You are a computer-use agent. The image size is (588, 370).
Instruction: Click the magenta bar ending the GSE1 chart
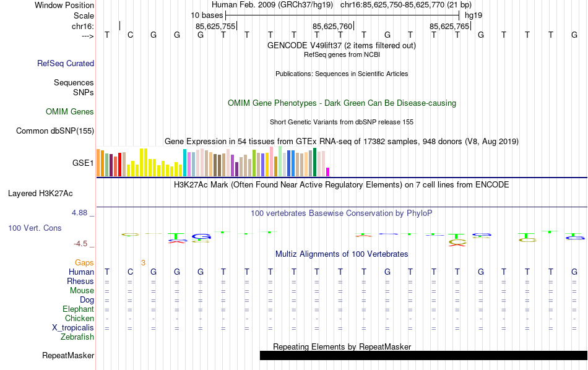click(x=328, y=172)
